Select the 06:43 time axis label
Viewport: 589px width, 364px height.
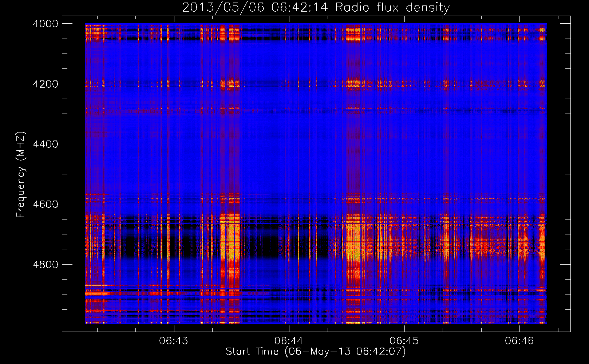(x=174, y=341)
